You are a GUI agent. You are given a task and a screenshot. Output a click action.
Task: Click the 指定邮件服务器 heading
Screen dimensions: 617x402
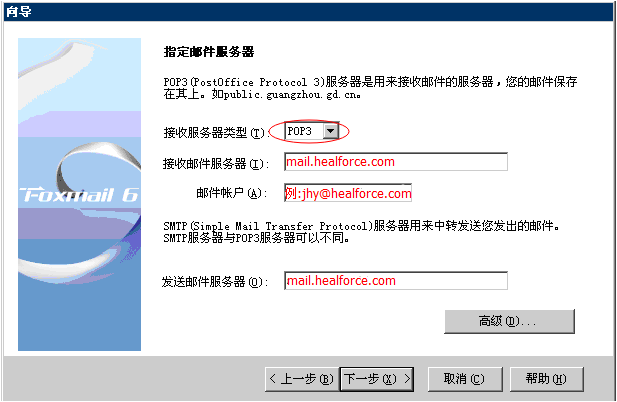pyautogui.click(x=209, y=52)
